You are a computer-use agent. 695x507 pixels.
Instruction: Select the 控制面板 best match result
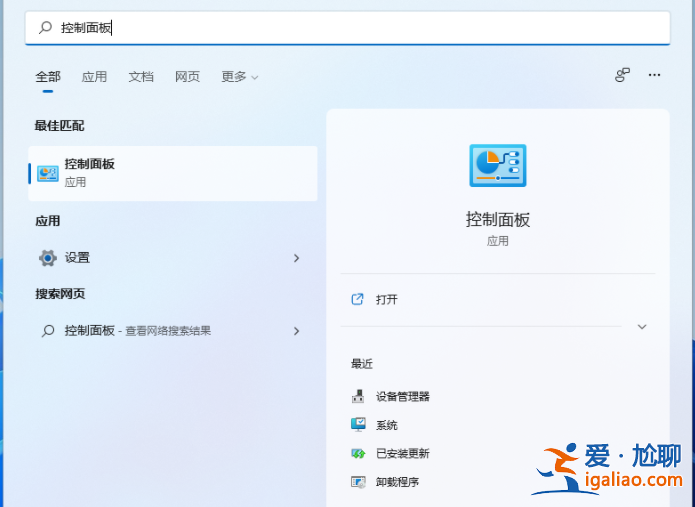point(173,173)
